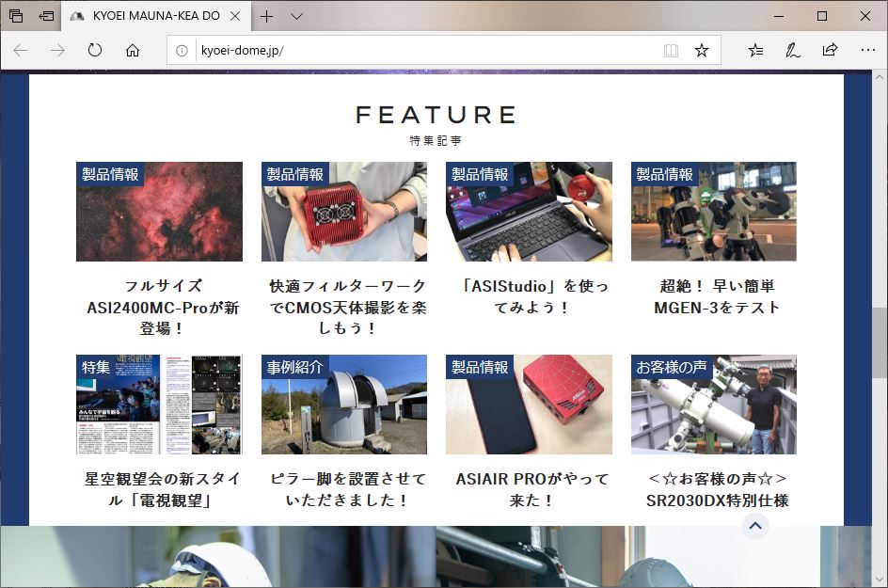Open the customer with telescope thumbnail
888x588 pixels.
coord(714,405)
